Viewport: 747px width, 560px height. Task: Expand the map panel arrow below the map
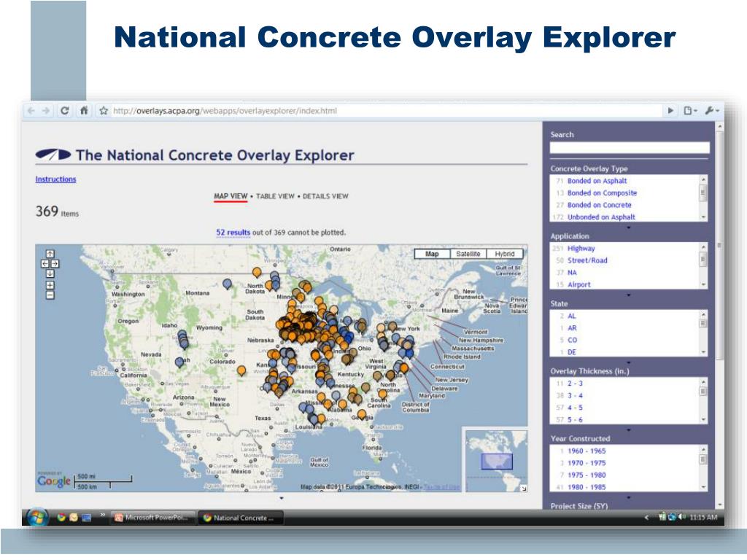pos(282,498)
